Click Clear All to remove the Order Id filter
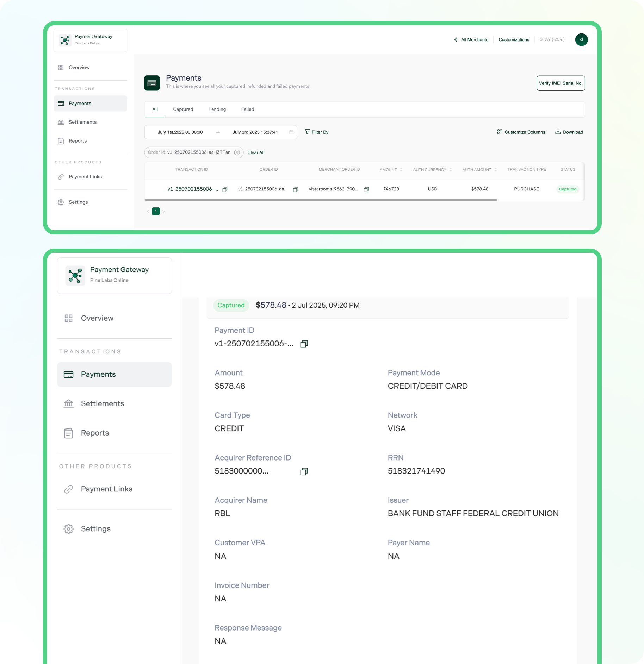Screen dimensions: 644x664 tap(255, 152)
